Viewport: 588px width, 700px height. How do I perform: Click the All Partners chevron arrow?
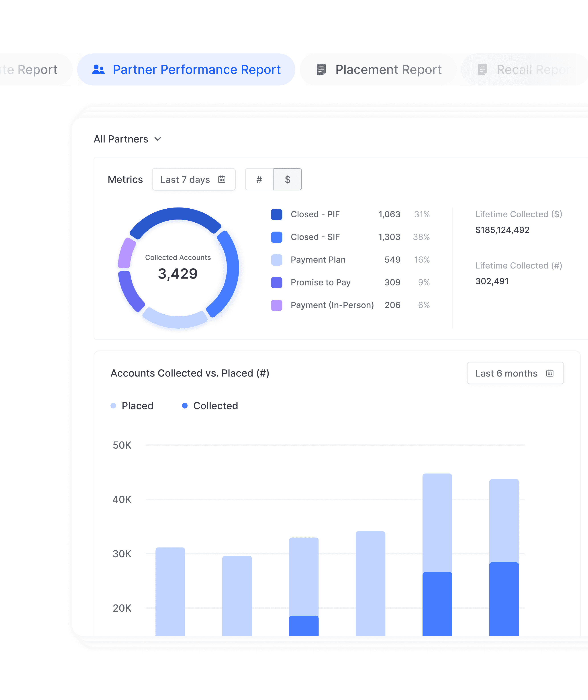(x=158, y=139)
